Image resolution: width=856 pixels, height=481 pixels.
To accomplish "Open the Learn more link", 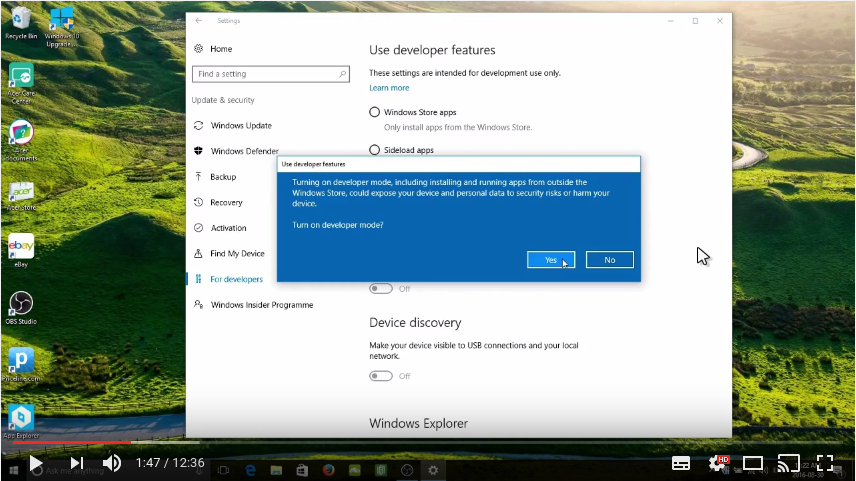I will [389, 88].
